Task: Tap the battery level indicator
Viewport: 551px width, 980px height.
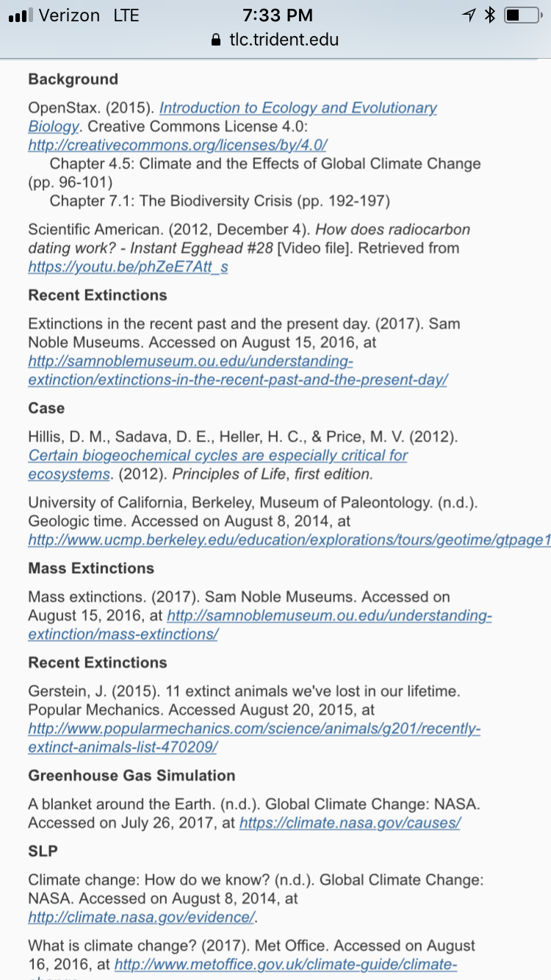Action: (522, 15)
